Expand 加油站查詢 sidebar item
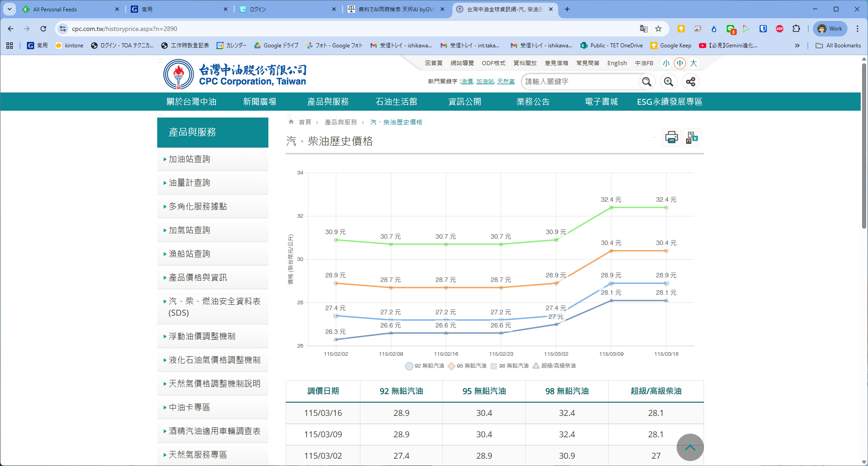Viewport: 868px width, 466px height. click(x=190, y=159)
